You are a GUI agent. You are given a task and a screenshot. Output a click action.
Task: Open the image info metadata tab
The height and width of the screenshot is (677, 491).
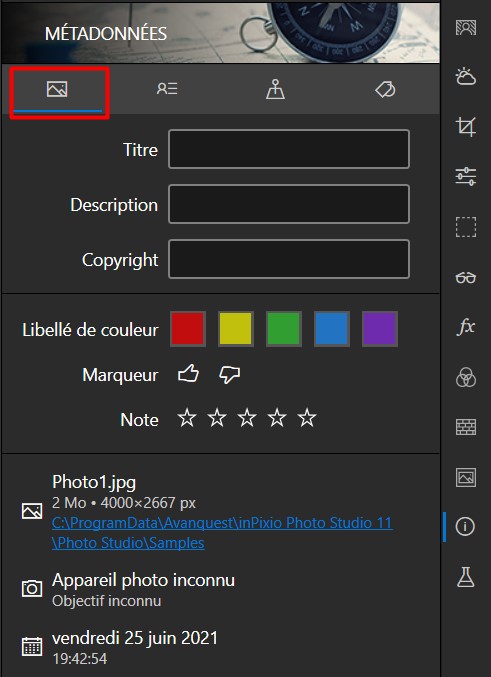pyautogui.click(x=57, y=90)
